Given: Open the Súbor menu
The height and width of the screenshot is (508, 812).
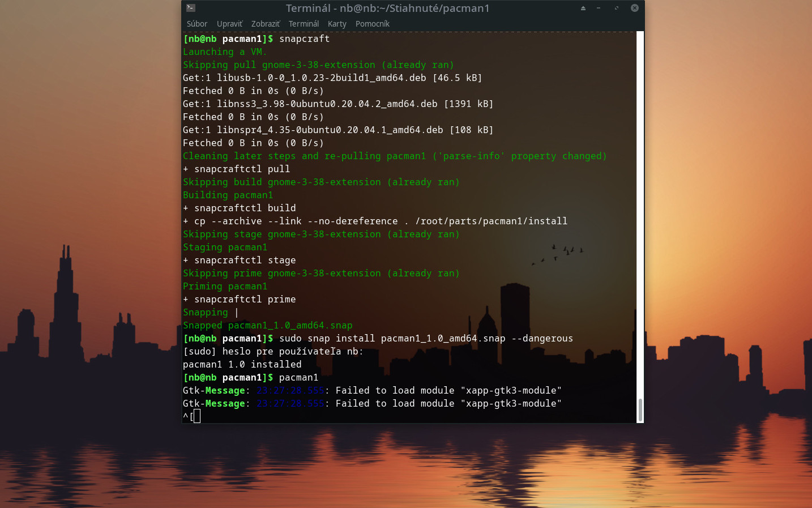Looking at the screenshot, I should click(x=196, y=24).
